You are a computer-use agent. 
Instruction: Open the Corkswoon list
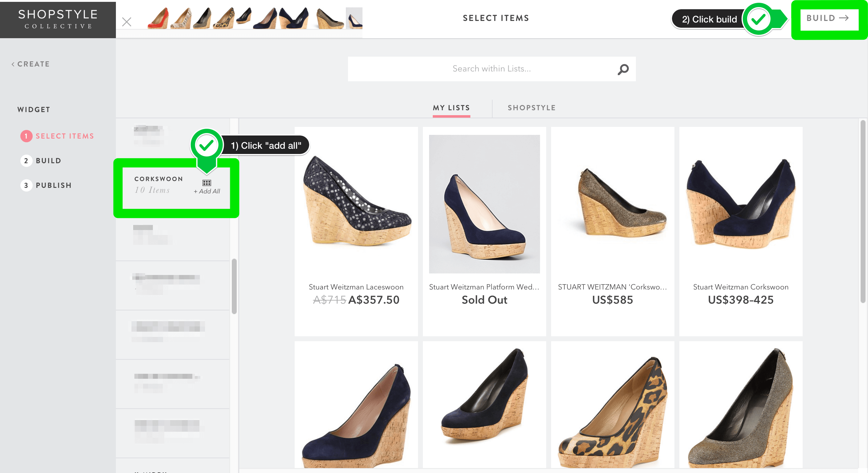[x=159, y=184]
